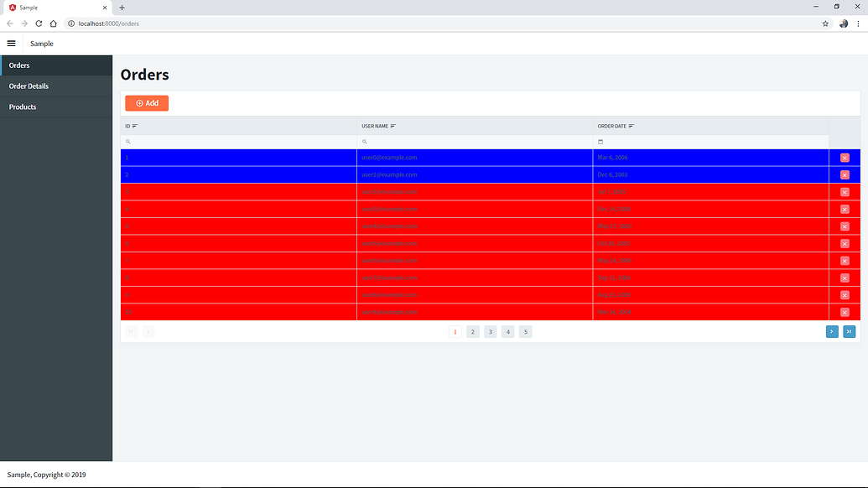Open the Chrome three-dot menu
Screen dimensions: 868x488
click(857, 23)
